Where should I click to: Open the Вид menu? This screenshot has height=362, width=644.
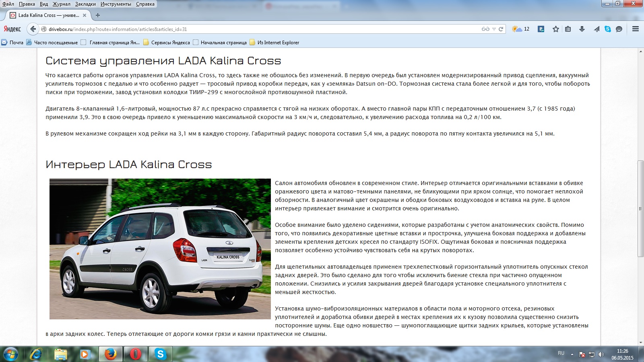(44, 4)
